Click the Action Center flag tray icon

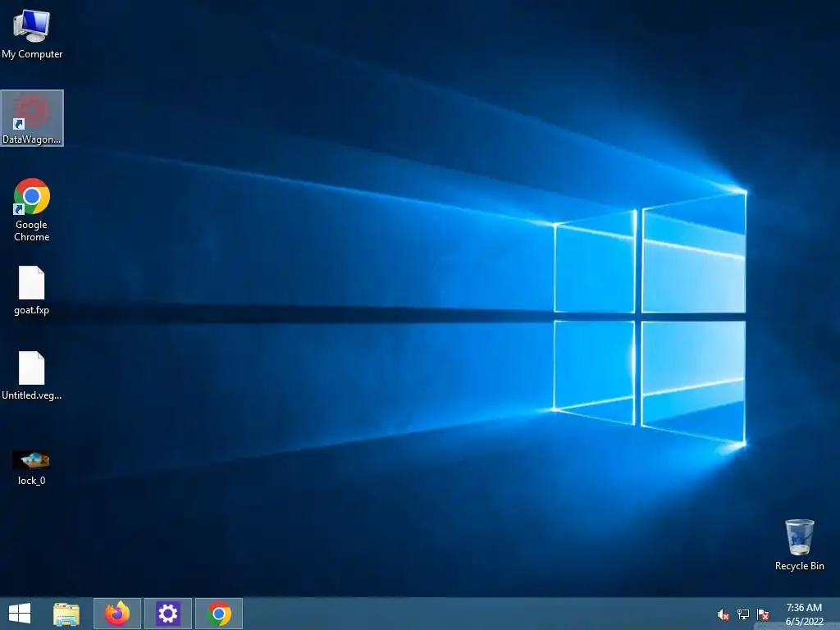pos(763,614)
